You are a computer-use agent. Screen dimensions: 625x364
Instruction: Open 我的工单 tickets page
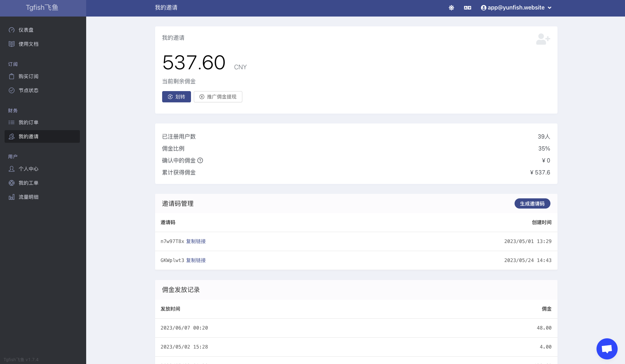[28, 183]
